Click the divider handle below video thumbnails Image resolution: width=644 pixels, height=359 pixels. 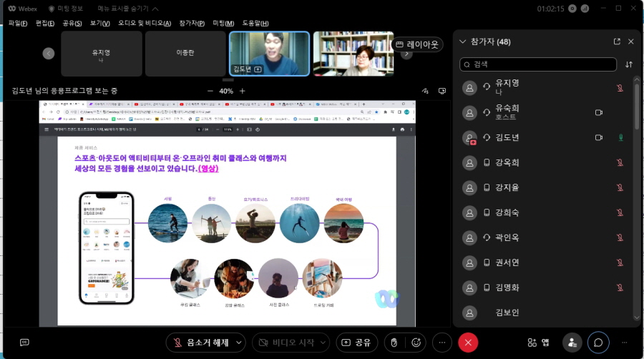(228, 79)
